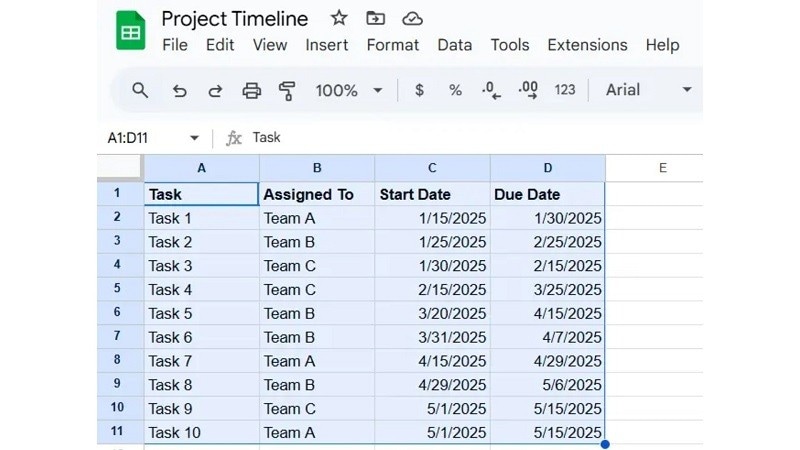Viewport: 800px width, 450px height.
Task: Open the Tools menu
Action: coord(510,45)
